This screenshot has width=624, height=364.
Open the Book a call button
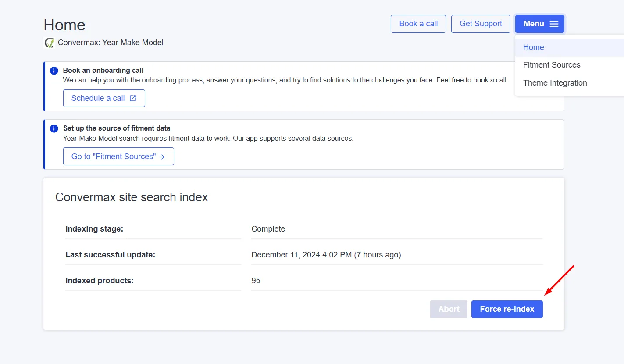[418, 24]
